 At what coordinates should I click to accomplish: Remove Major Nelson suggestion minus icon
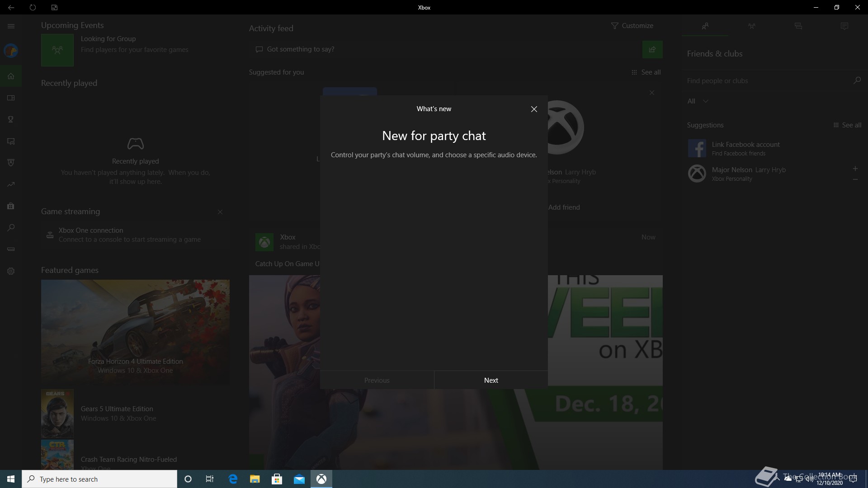855,179
